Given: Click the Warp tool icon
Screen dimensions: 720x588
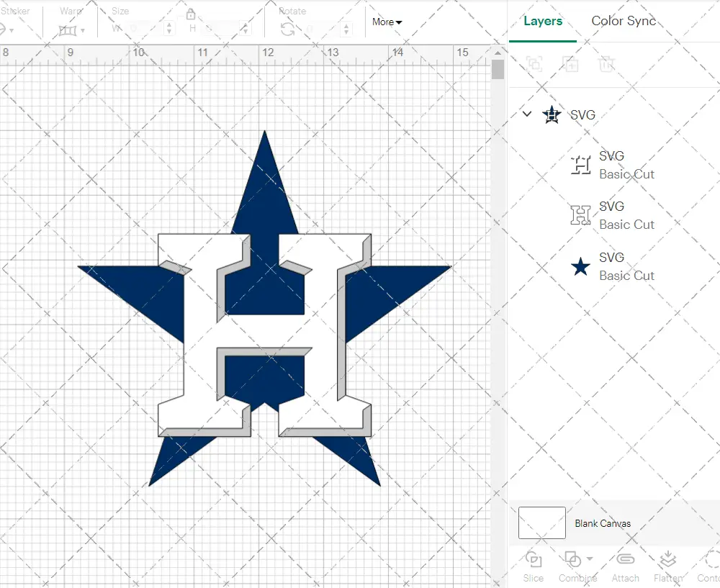Looking at the screenshot, I should (68, 30).
